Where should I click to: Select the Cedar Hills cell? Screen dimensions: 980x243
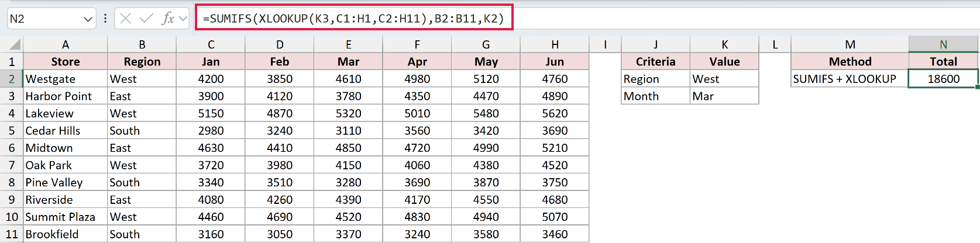(x=66, y=131)
